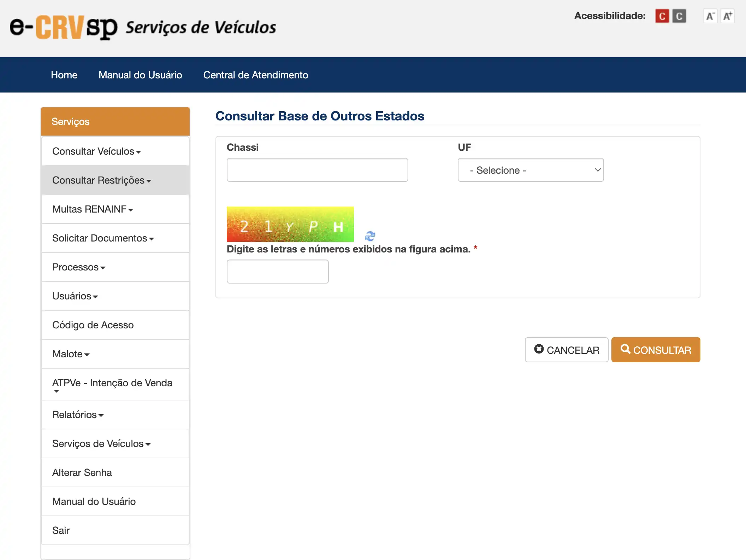Refresh the captcha image
Viewport: 746px width, 560px height.
pyautogui.click(x=370, y=236)
